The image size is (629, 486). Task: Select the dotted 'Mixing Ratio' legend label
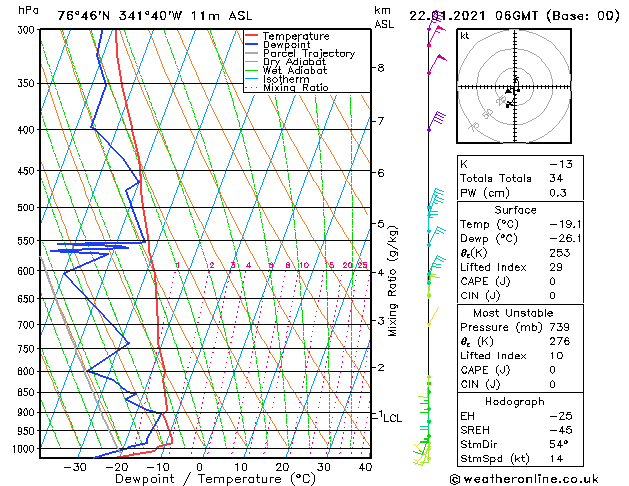[x=296, y=87]
